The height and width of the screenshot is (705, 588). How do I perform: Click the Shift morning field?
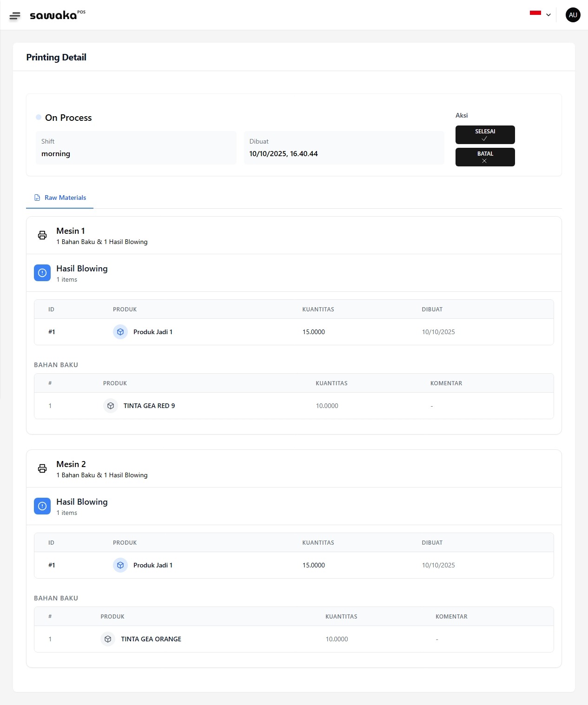click(x=136, y=148)
